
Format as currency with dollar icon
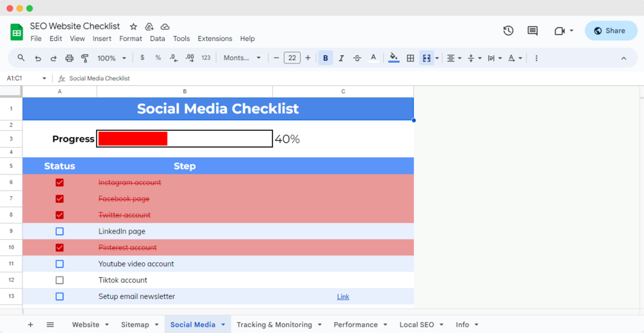coord(142,58)
